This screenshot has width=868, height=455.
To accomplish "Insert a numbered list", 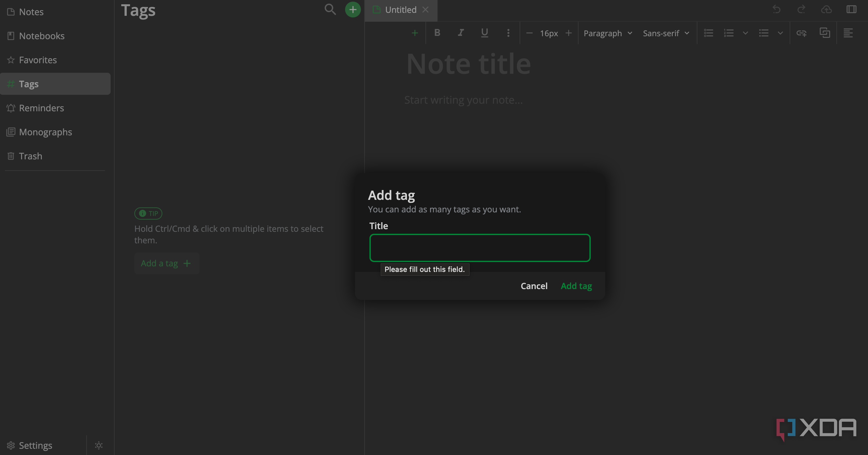I will 728,33.
